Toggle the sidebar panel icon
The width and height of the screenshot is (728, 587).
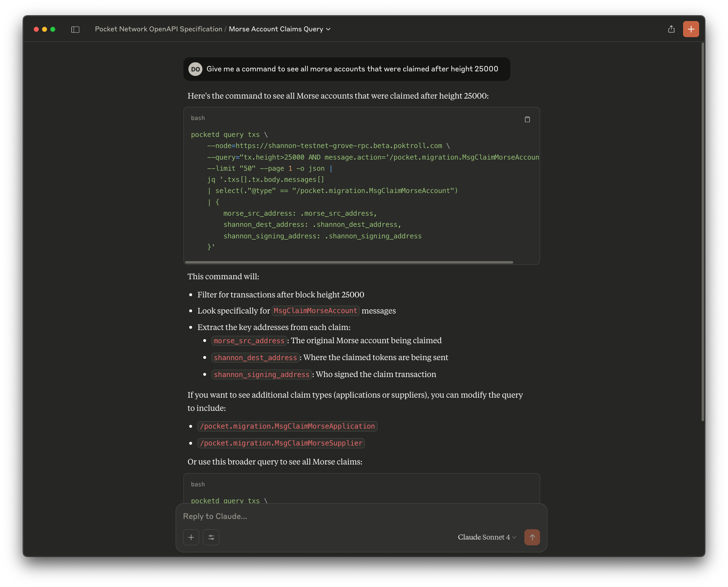[x=75, y=29]
